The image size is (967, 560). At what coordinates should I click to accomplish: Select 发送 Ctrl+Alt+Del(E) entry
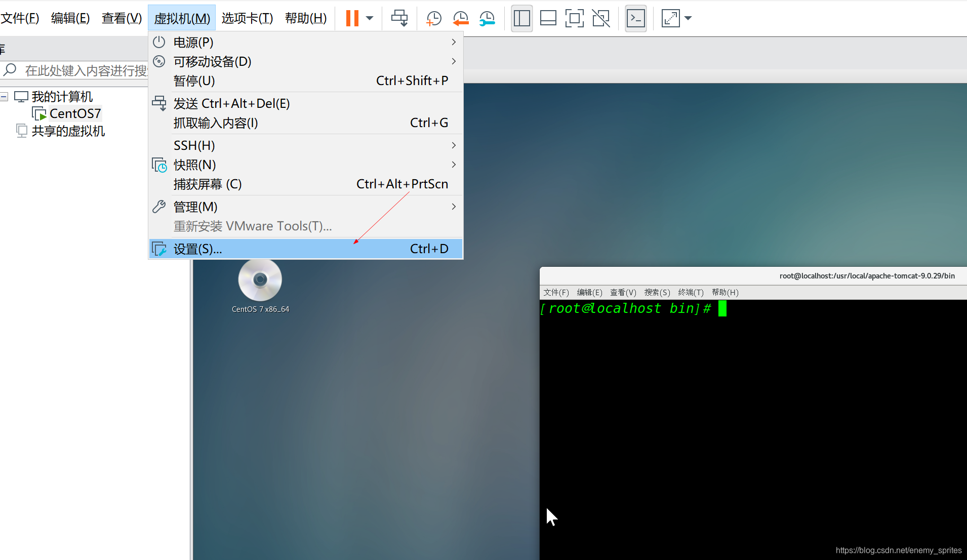tap(306, 103)
